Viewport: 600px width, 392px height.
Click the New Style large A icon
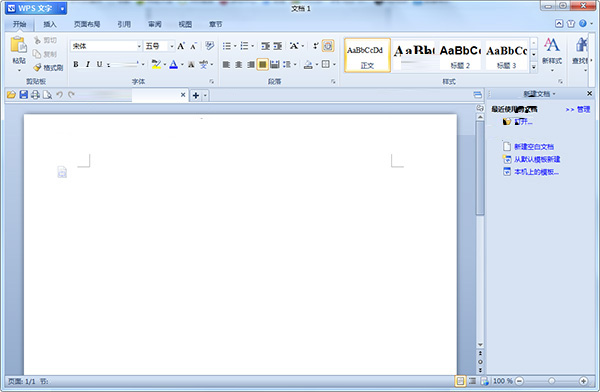tap(551, 45)
